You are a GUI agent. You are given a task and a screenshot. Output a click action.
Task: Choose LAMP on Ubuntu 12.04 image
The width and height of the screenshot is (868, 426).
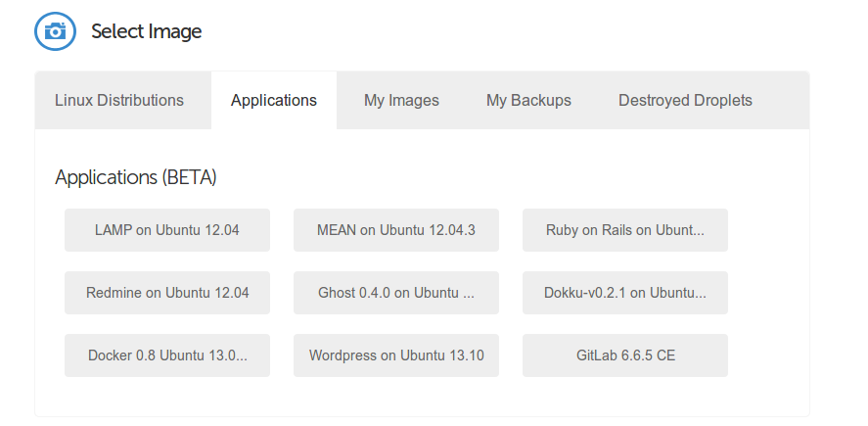[167, 230]
